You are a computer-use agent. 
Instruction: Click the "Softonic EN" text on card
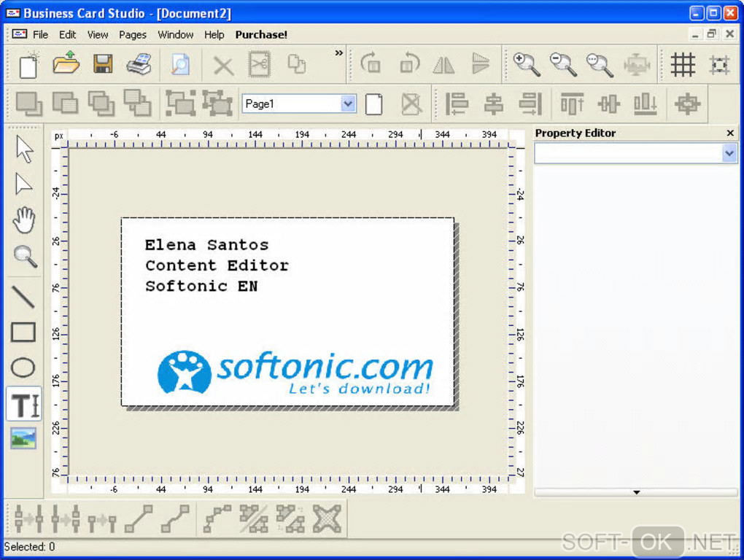(201, 286)
